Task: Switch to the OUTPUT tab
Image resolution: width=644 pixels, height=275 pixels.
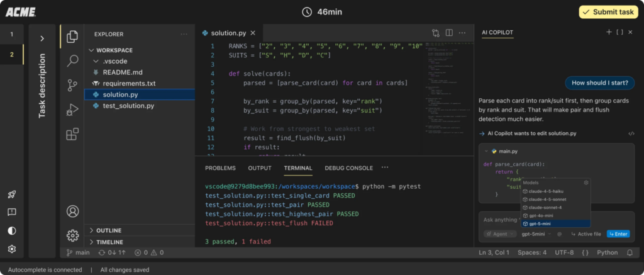Action: tap(260, 168)
